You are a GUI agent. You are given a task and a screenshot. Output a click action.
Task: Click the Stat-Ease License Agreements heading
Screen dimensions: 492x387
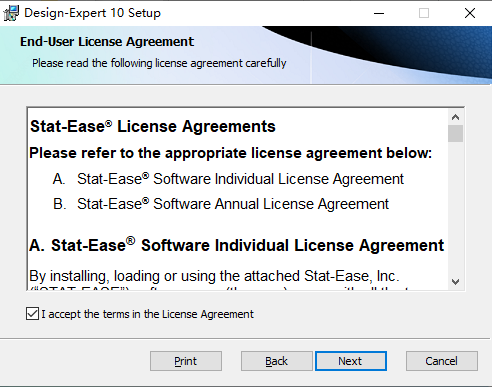(x=153, y=126)
